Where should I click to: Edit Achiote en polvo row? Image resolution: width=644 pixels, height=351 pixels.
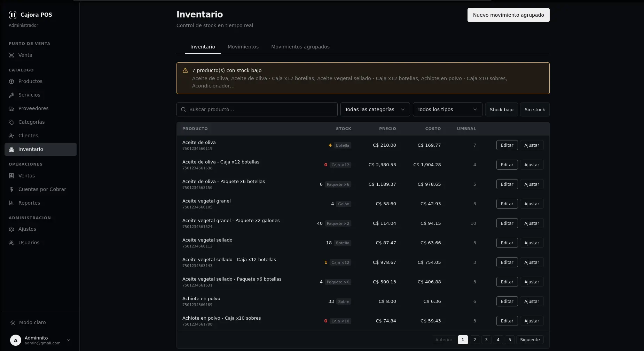pyautogui.click(x=507, y=302)
